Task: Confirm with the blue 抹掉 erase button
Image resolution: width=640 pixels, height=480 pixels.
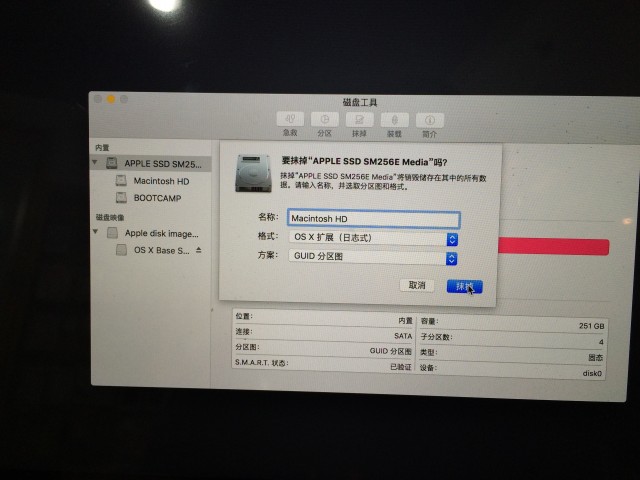Action: (x=464, y=287)
